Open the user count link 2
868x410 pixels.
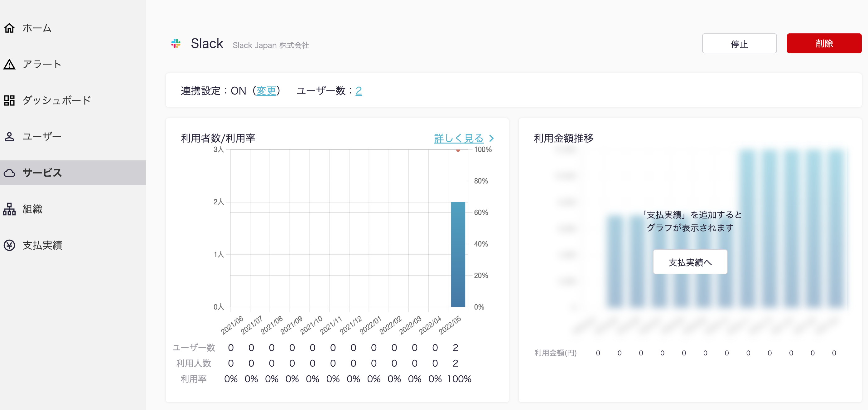tap(359, 91)
